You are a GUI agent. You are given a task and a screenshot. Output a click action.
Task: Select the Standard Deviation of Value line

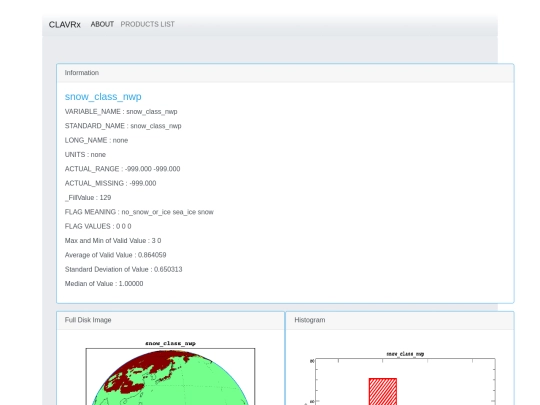click(123, 269)
